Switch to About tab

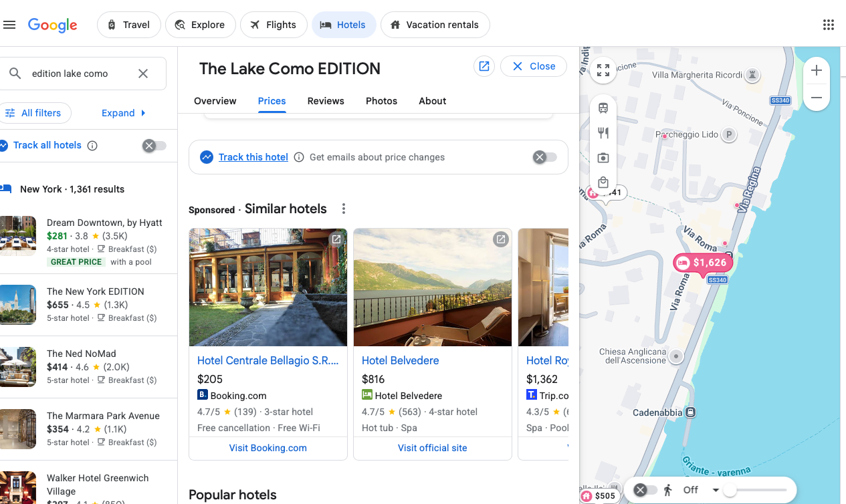tap(433, 101)
